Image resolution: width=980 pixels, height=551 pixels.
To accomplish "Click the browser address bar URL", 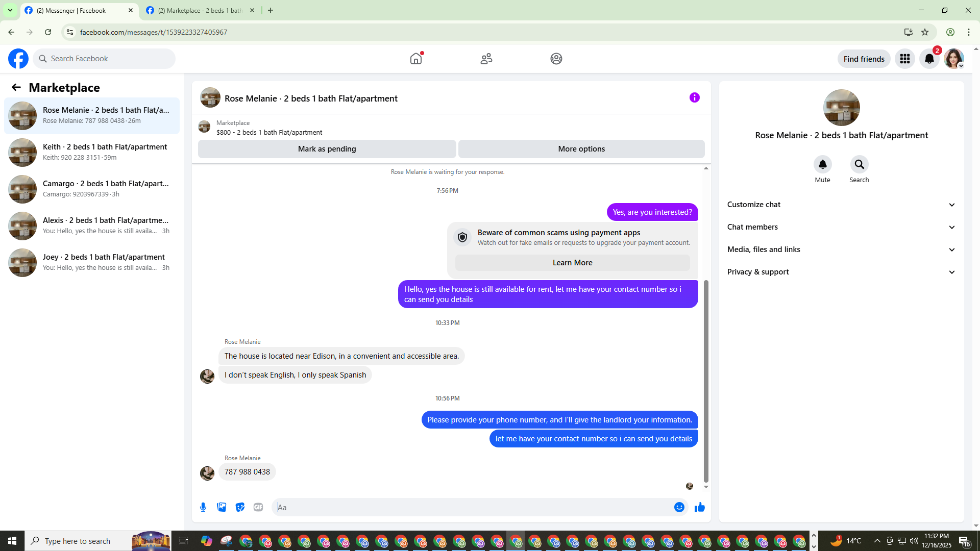I will point(154,32).
